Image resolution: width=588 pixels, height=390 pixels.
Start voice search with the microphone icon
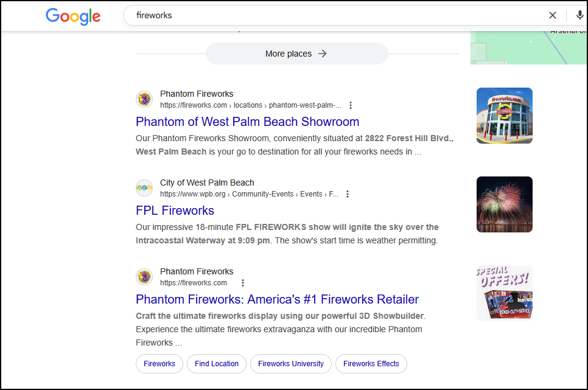pyautogui.click(x=579, y=15)
